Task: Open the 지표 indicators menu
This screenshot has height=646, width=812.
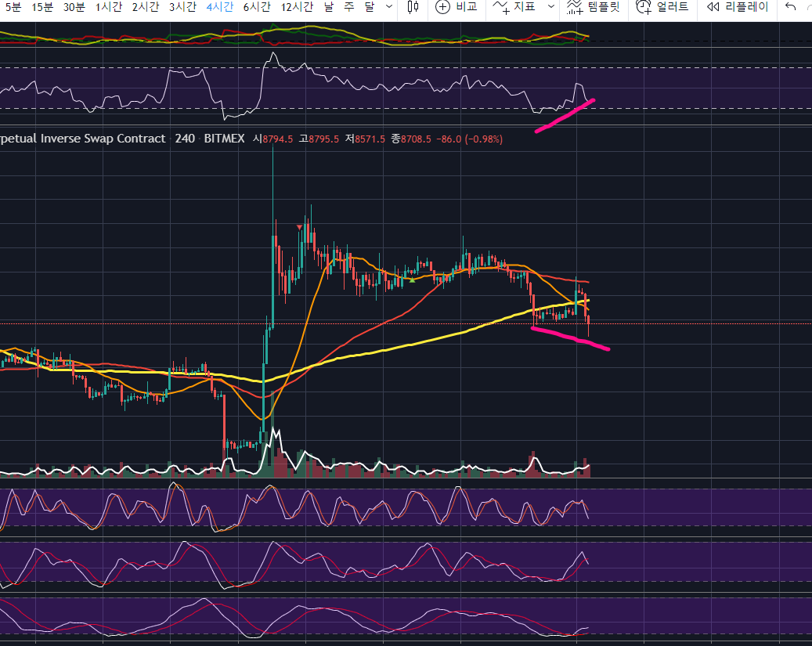Action: point(514,7)
